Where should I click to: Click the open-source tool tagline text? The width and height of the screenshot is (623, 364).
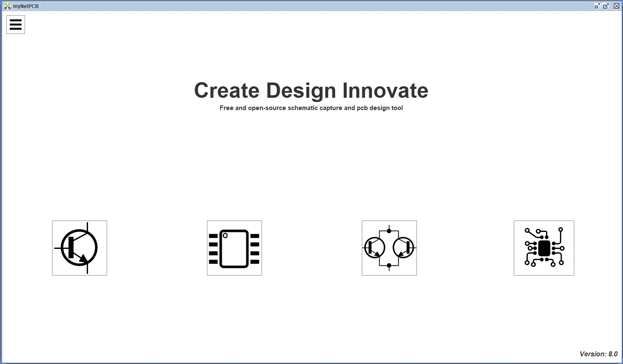click(311, 108)
